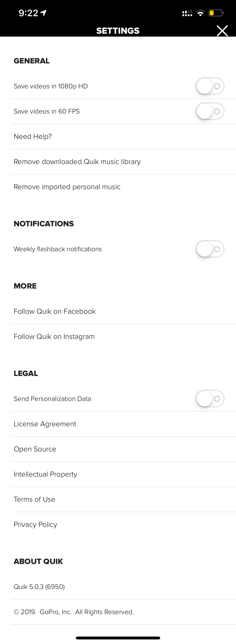The height and width of the screenshot is (644, 236).
Task: Tap Remove downloaded Quik music library
Action: pos(124,162)
